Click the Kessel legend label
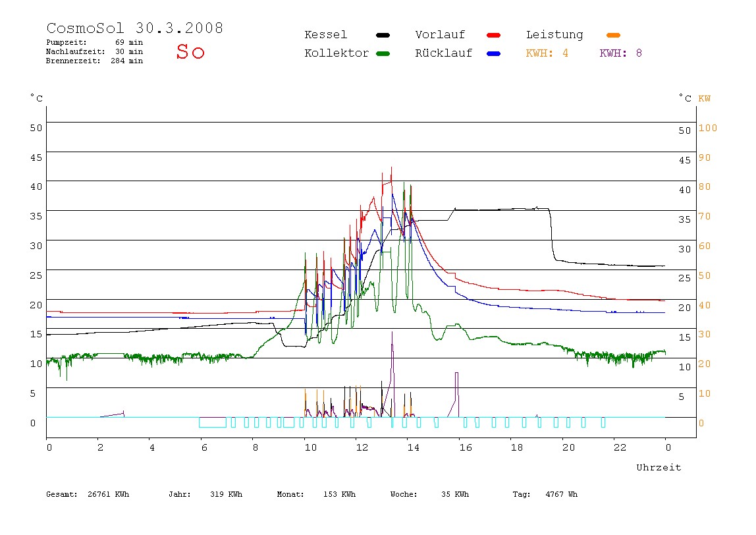Screen dimensions: 756x535 [325, 35]
